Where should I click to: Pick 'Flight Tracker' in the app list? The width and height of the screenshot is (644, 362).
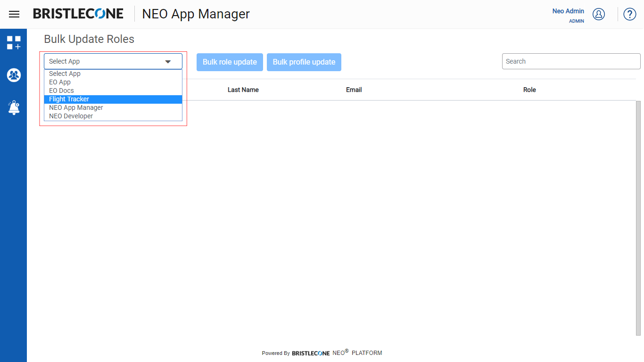point(113,99)
